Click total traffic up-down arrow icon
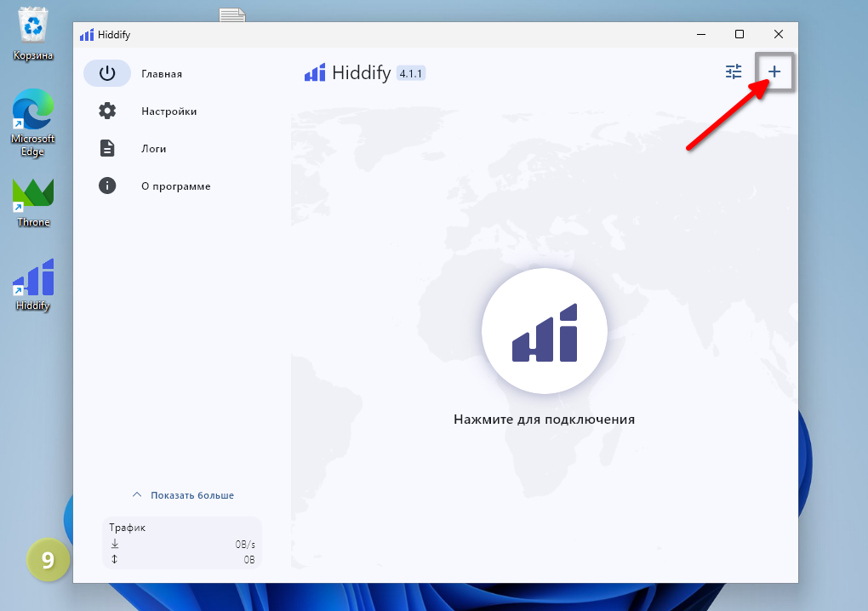 [115, 559]
